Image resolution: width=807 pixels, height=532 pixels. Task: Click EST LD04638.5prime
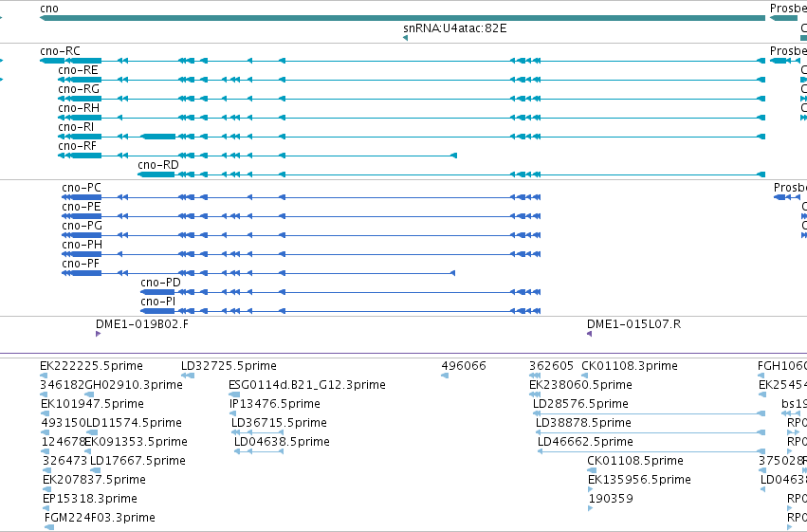(x=282, y=442)
